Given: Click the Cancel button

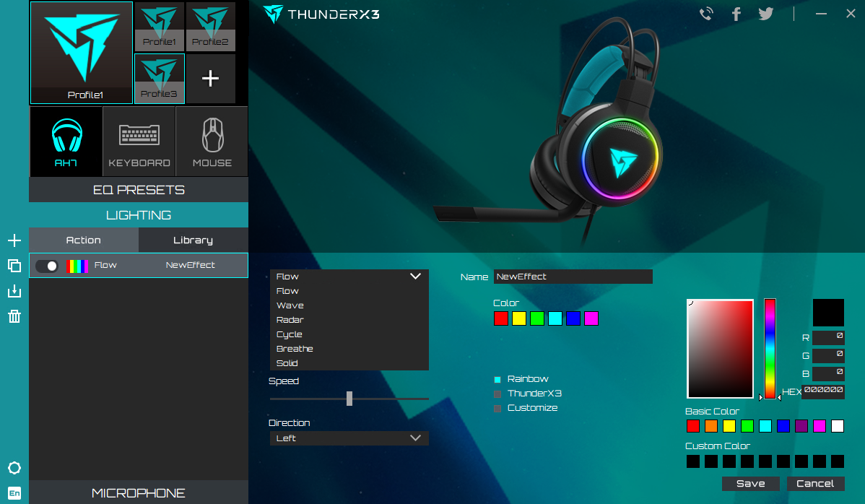Looking at the screenshot, I should click(815, 484).
